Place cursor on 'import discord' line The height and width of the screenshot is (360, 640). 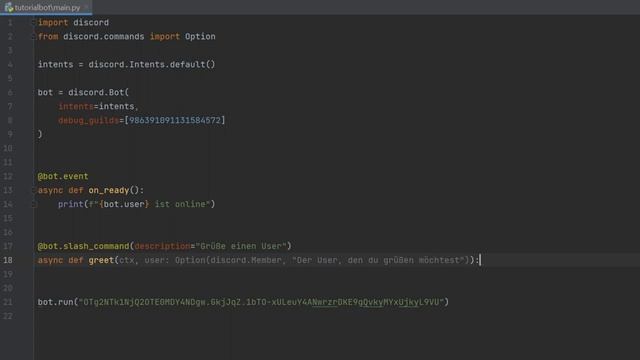pos(73,23)
